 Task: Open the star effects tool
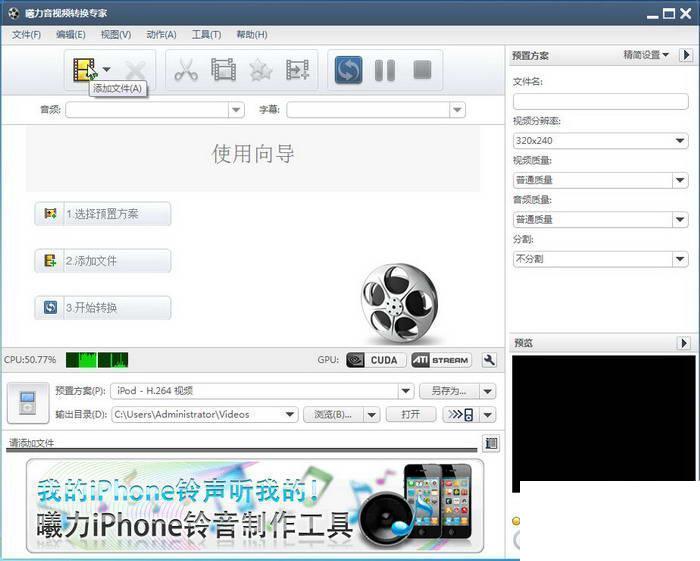[x=260, y=70]
